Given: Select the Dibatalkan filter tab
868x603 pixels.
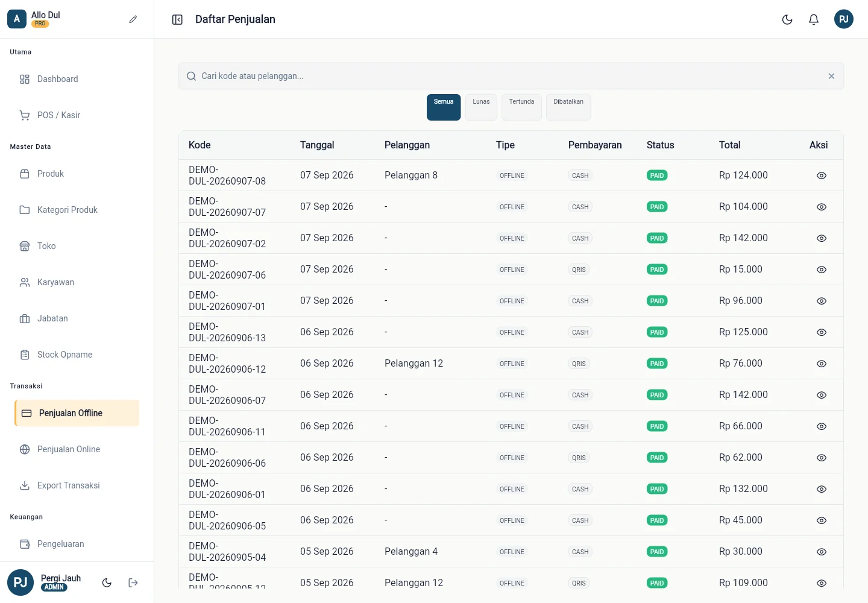Looking at the screenshot, I should tap(568, 107).
